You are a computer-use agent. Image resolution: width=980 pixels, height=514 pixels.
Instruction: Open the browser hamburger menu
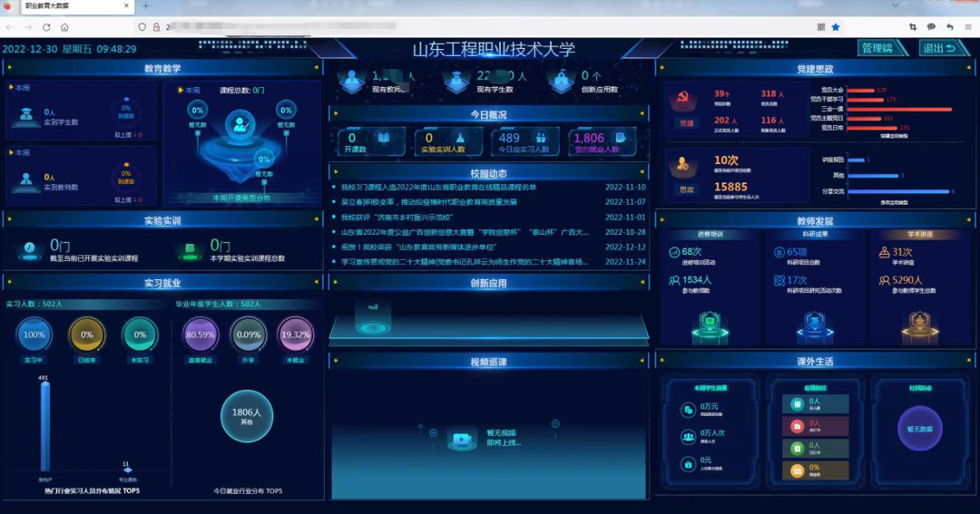click(x=968, y=27)
